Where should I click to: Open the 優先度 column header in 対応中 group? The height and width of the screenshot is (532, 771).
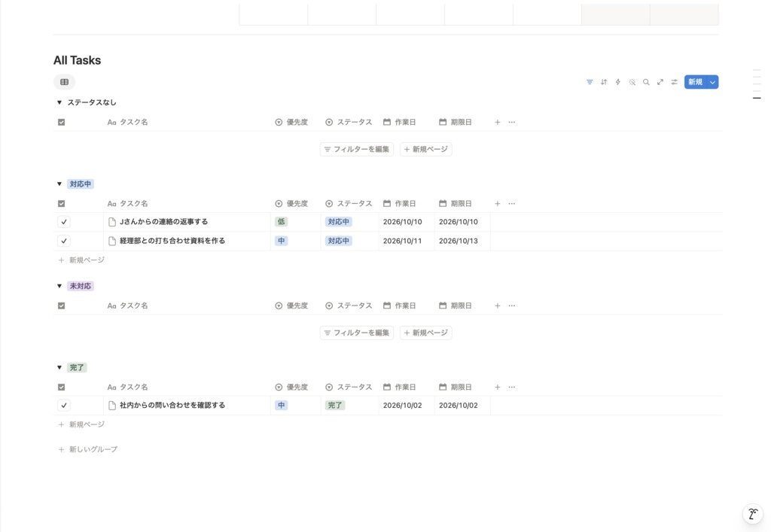tap(291, 203)
